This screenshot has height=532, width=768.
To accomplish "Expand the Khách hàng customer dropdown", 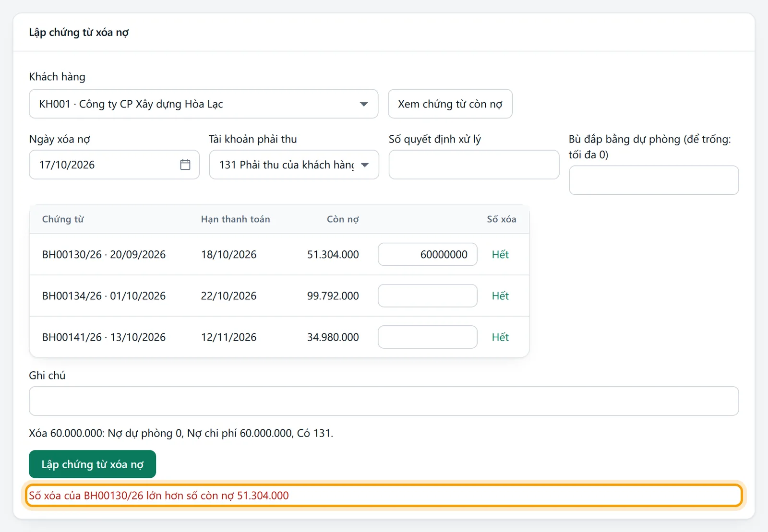I will coord(204,104).
